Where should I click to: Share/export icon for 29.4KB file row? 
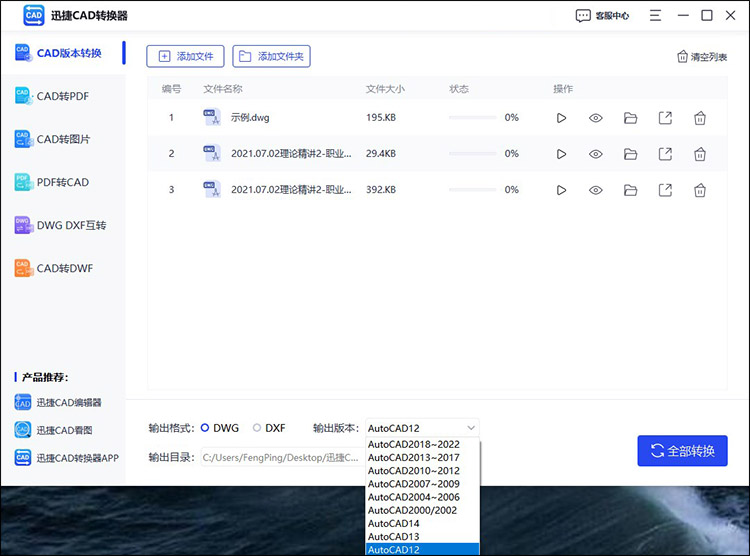point(665,154)
